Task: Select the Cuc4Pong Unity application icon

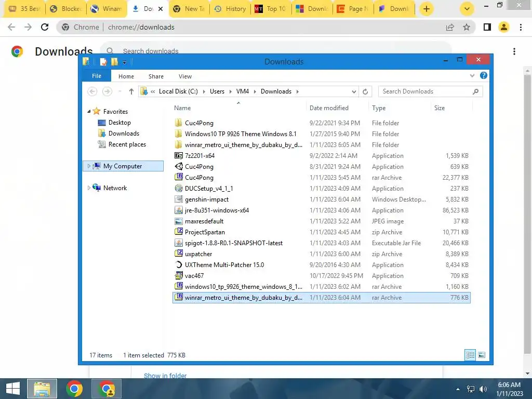Action: click(x=179, y=166)
